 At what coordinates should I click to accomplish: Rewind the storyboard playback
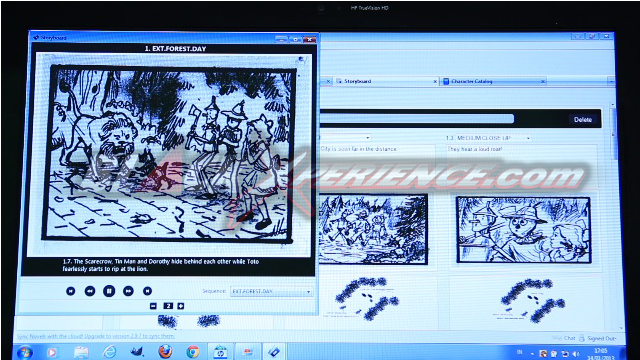coord(90,291)
